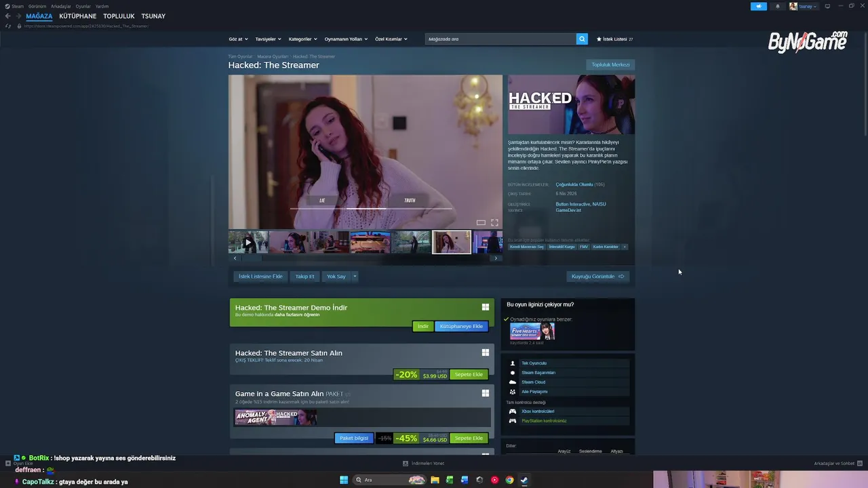Focus the Mağazada ara search field
Image resolution: width=868 pixels, height=488 pixels.
tap(500, 39)
